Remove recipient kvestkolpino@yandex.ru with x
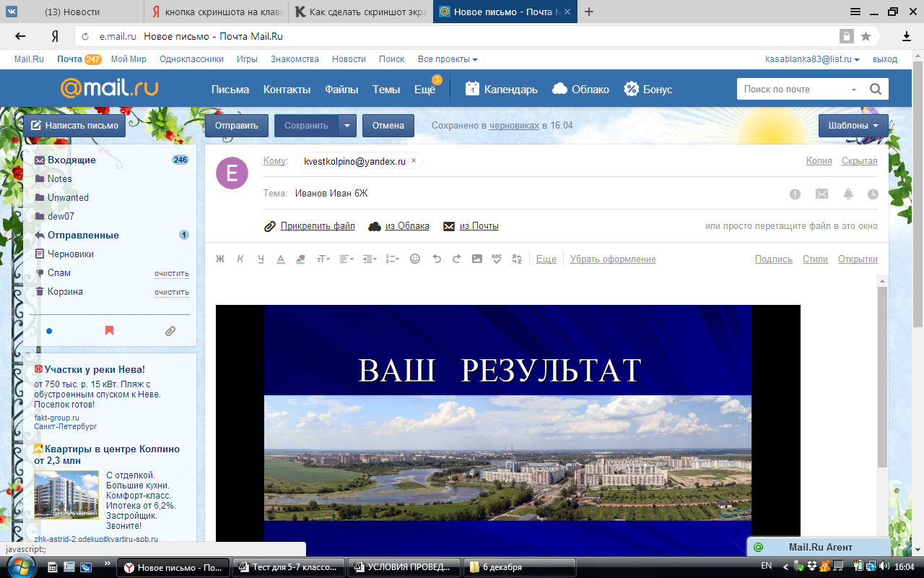 point(414,161)
